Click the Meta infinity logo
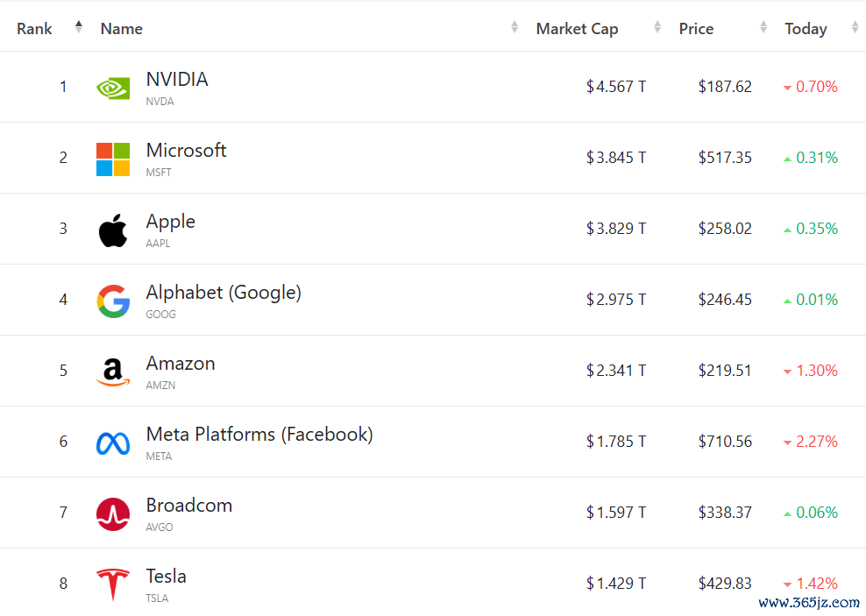Viewport: 866px width, 616px height. [x=113, y=443]
